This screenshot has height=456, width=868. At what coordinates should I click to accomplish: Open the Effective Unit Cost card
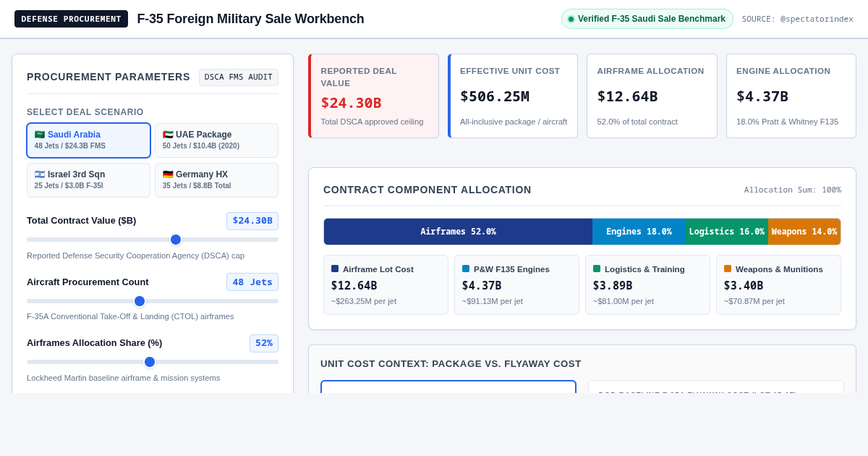[x=513, y=96]
